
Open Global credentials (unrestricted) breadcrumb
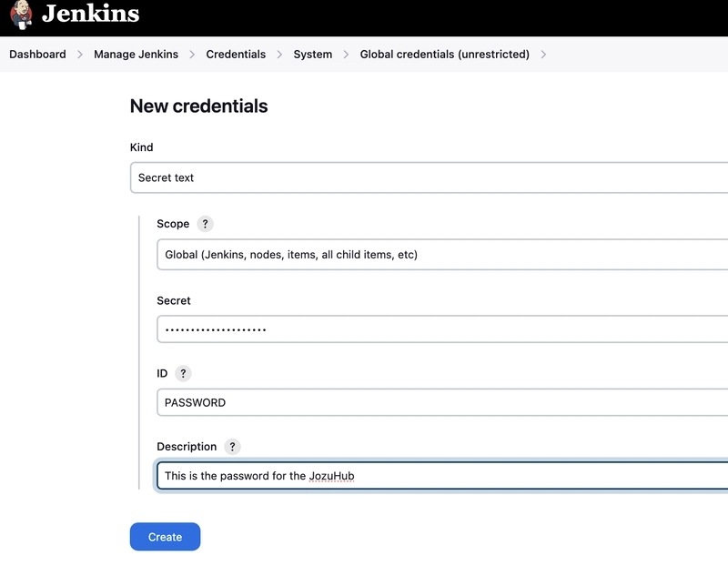(x=444, y=55)
